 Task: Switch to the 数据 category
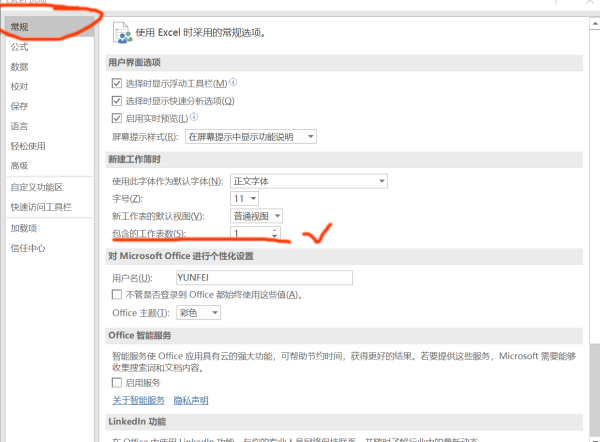(19, 67)
